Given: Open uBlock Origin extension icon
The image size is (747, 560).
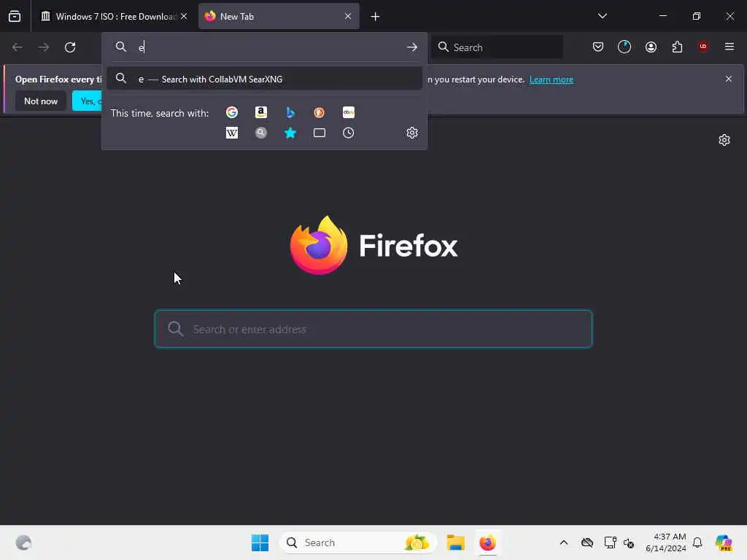Looking at the screenshot, I should tap(703, 47).
